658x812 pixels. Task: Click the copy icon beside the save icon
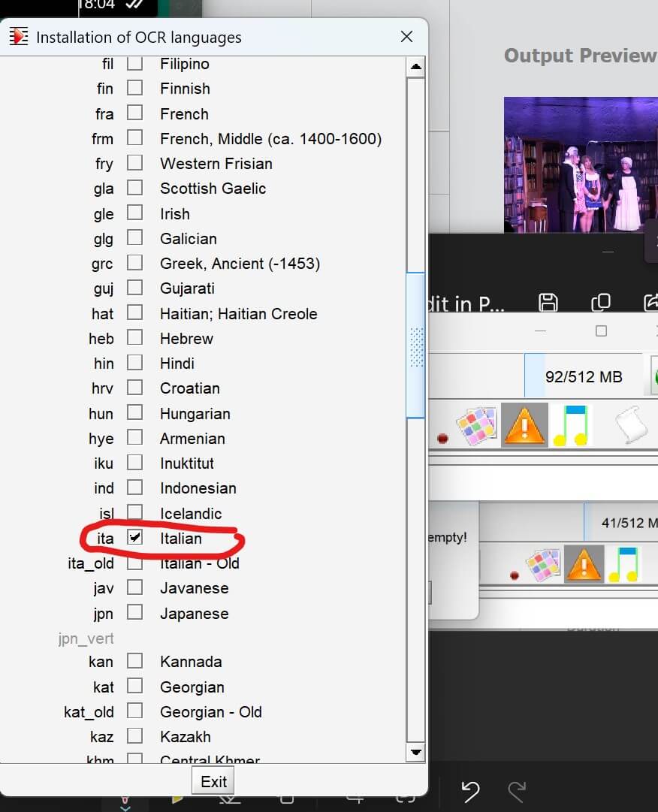pyautogui.click(x=600, y=302)
